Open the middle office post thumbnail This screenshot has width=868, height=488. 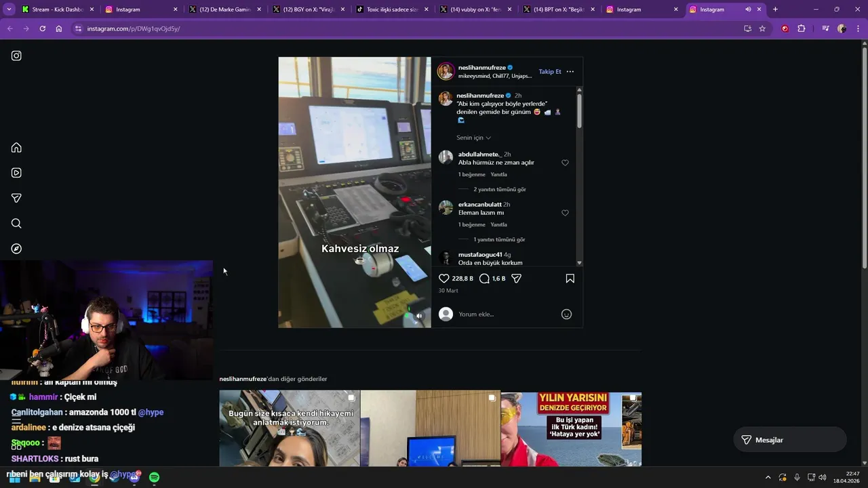[x=431, y=428]
